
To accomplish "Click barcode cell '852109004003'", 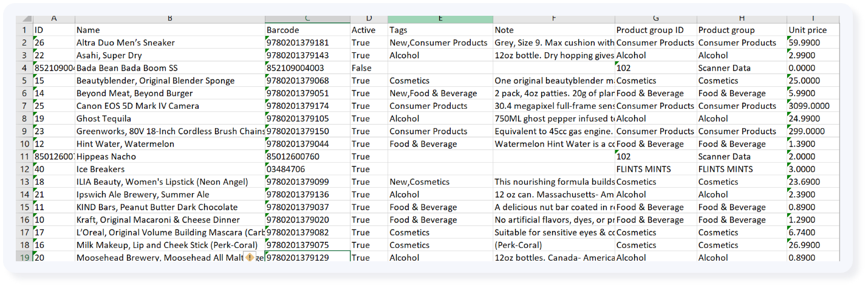I will [x=307, y=68].
